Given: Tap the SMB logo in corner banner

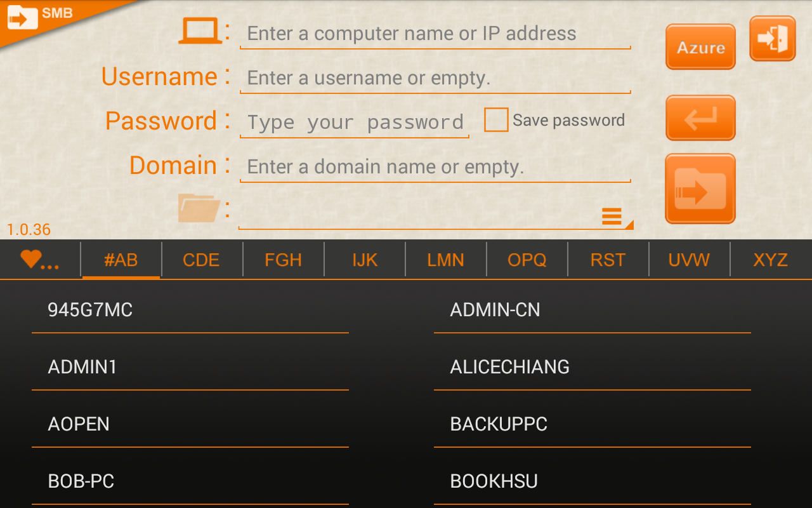Looking at the screenshot, I should [38, 17].
